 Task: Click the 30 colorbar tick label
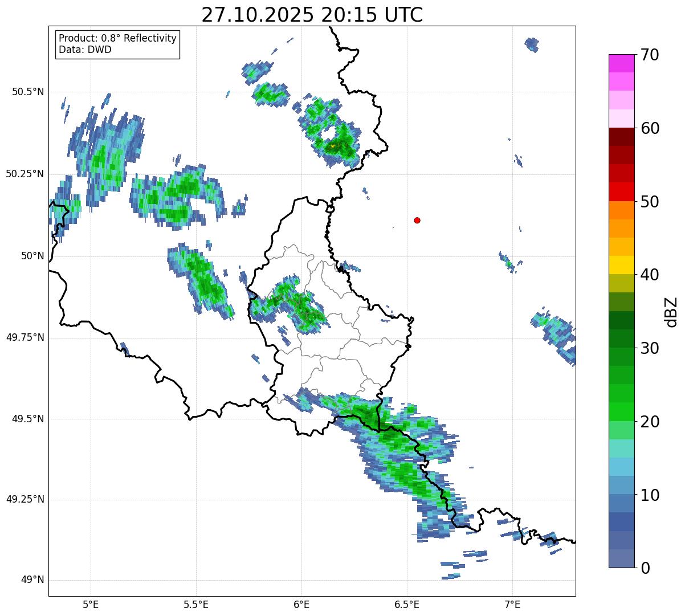point(650,348)
